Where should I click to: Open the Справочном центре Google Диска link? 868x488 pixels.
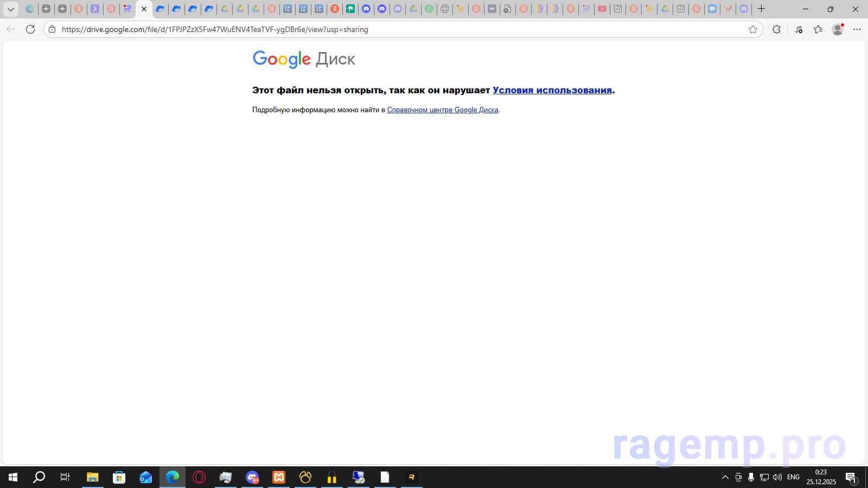(x=443, y=110)
